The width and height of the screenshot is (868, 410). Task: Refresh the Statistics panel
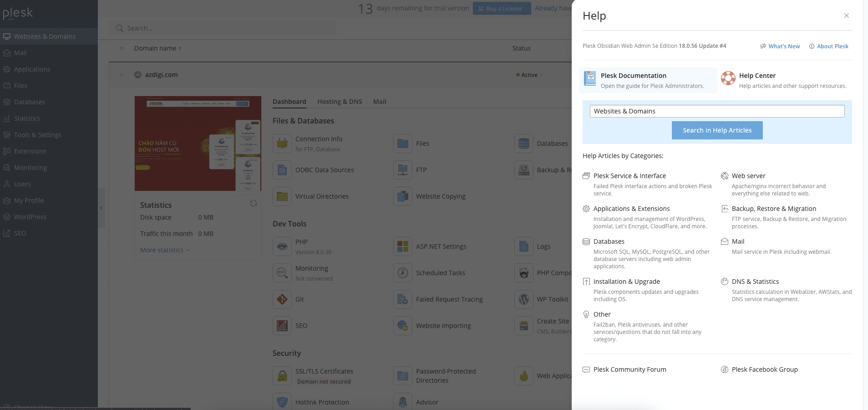pos(254,203)
